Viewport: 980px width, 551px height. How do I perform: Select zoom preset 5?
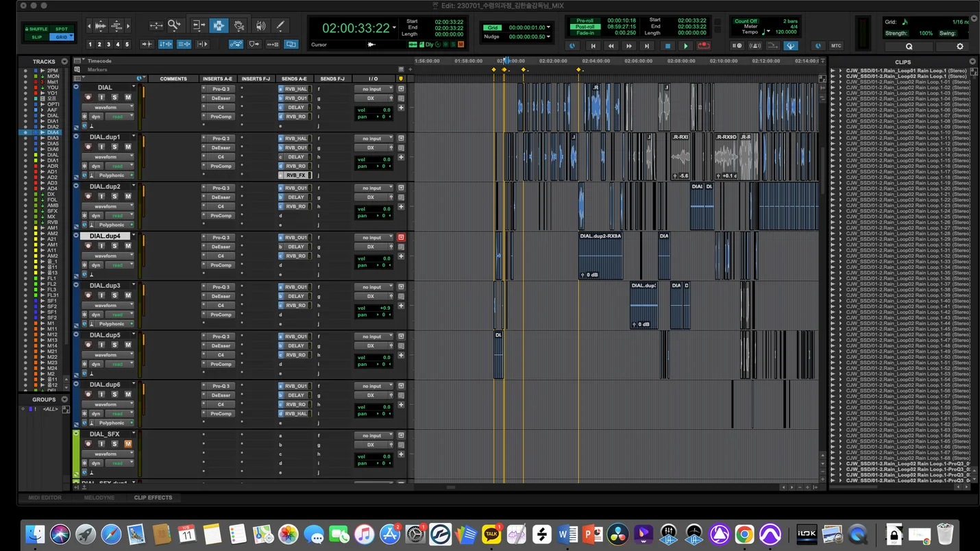click(x=127, y=45)
